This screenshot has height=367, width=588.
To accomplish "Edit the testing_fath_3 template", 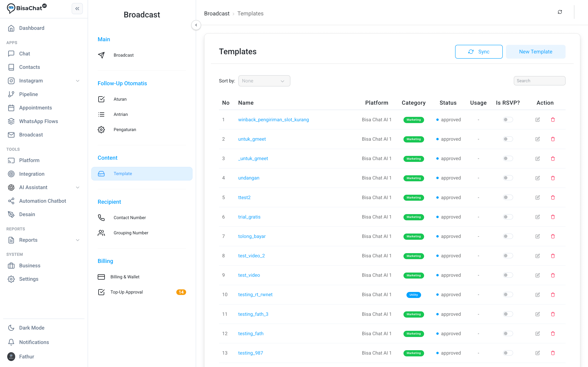I will click(538, 314).
